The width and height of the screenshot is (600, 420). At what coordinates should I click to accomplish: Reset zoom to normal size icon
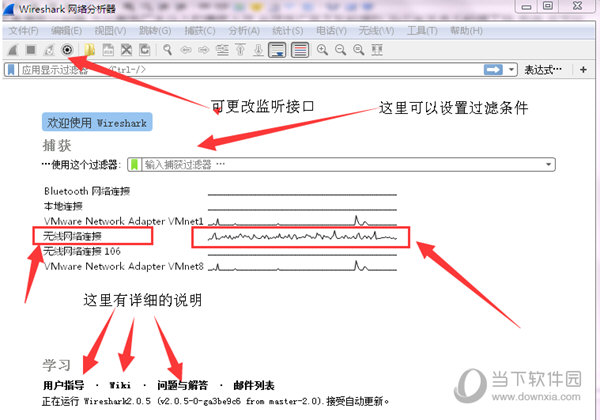point(359,50)
